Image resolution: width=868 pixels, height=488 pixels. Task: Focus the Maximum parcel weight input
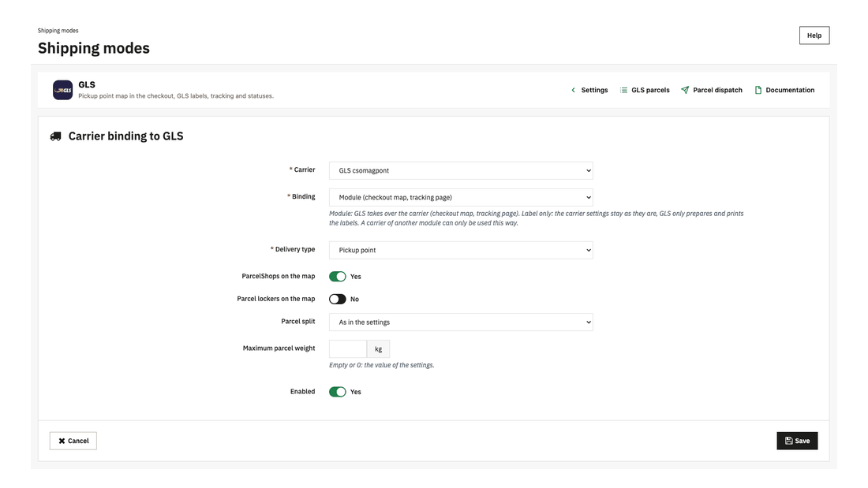[348, 349]
